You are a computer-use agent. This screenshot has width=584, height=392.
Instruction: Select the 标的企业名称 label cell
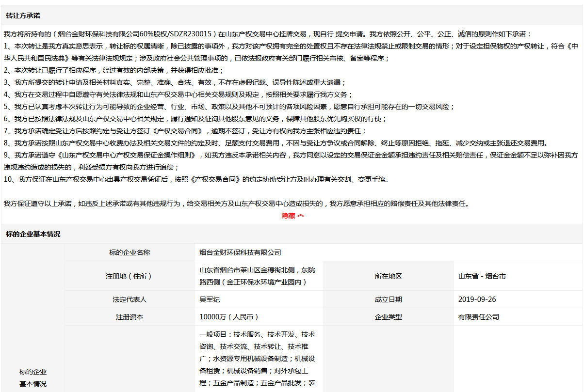click(x=130, y=252)
